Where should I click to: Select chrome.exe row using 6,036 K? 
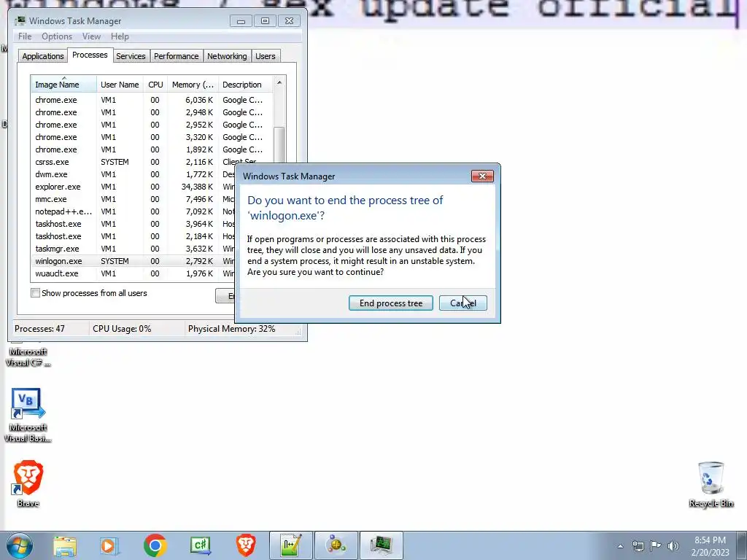(x=152, y=100)
